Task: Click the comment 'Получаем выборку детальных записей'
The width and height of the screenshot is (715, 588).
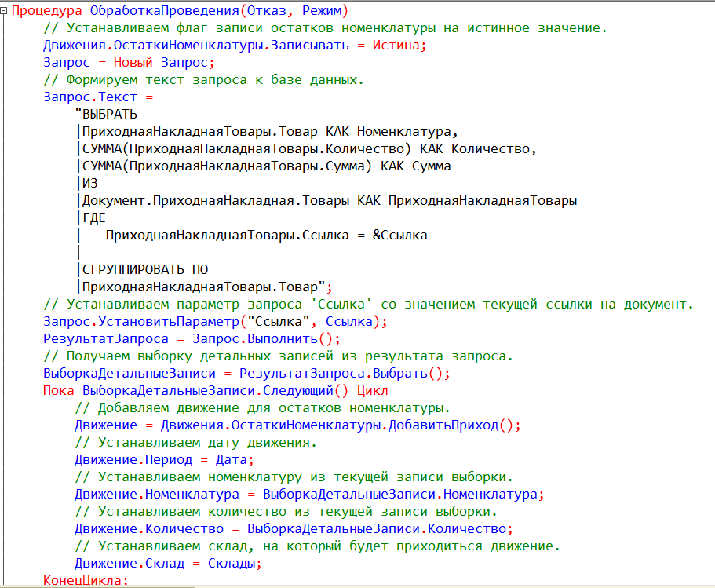Action: point(278,356)
